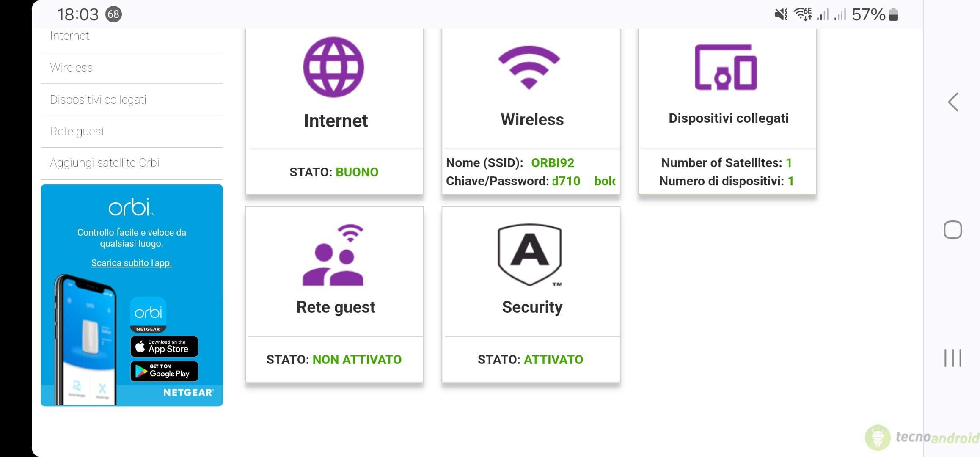980x457 pixels.
Task: Tap the Android home button
Action: 953,230
